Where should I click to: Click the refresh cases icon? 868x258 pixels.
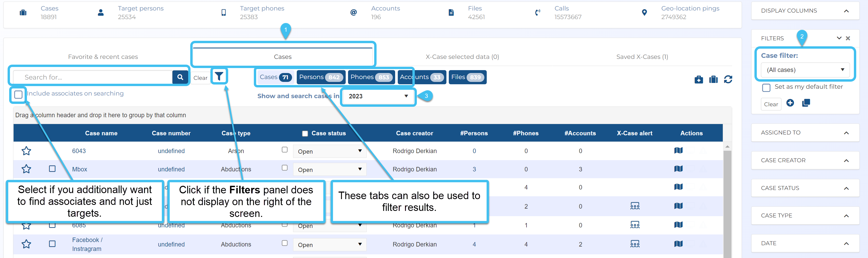[728, 80]
